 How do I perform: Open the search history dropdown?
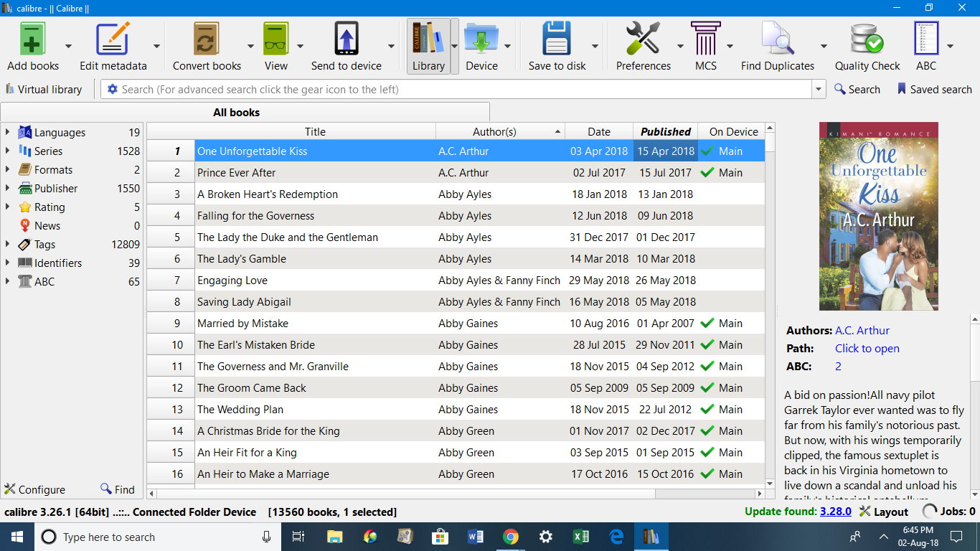[819, 90]
